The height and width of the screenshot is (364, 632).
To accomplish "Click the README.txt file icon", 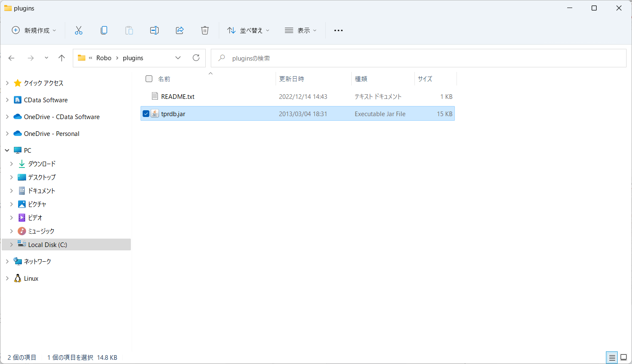I will point(155,96).
